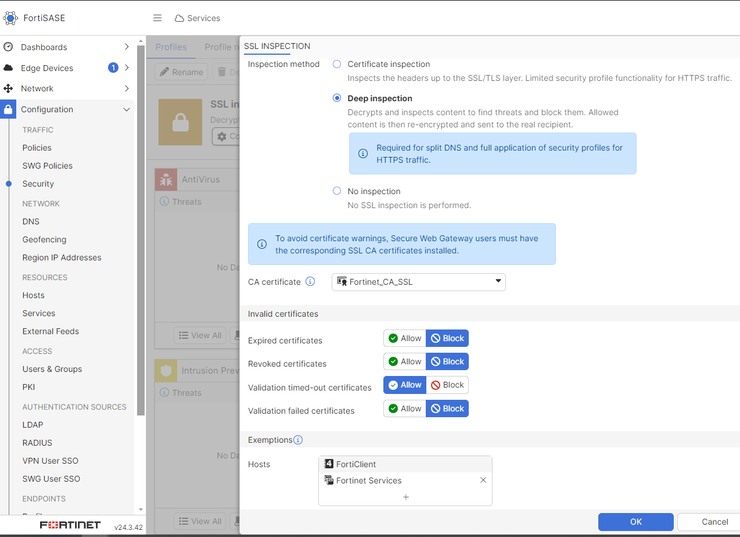Click the Rename button
Image resolution: width=740 pixels, height=537 pixels.
(x=181, y=72)
